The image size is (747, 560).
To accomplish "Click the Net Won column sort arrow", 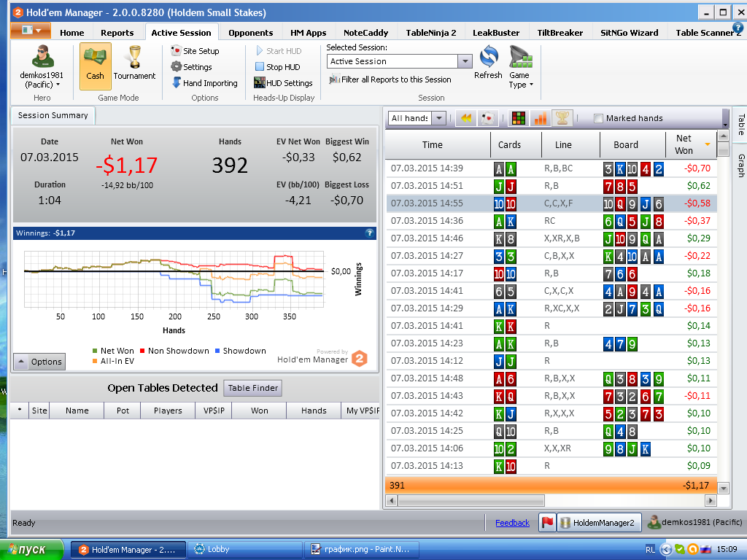I will [708, 144].
